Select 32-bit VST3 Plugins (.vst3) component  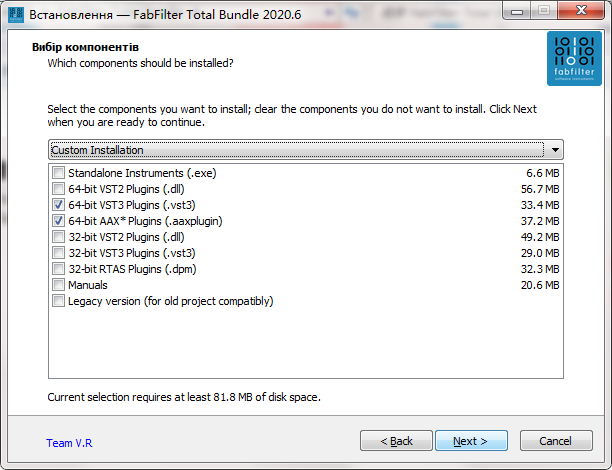click(x=58, y=253)
